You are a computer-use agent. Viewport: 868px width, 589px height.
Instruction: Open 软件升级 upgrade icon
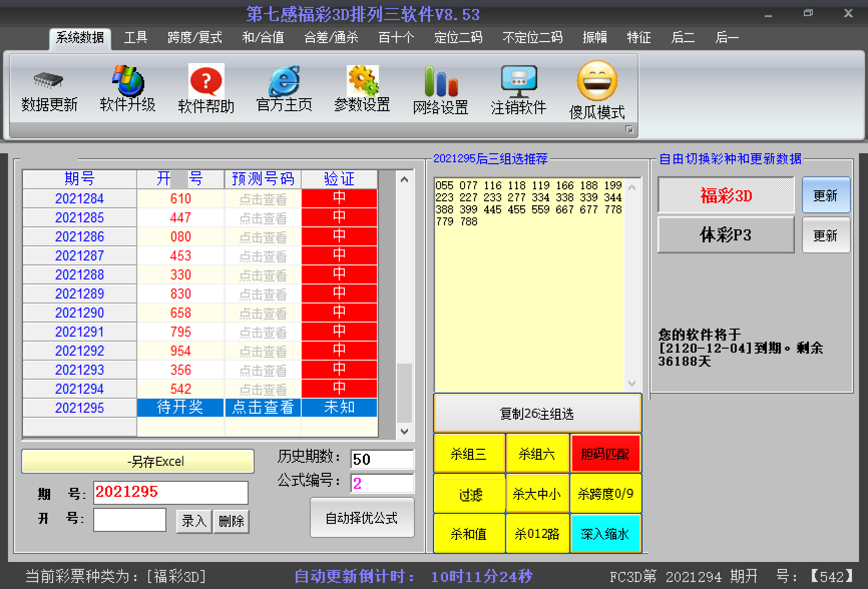128,81
